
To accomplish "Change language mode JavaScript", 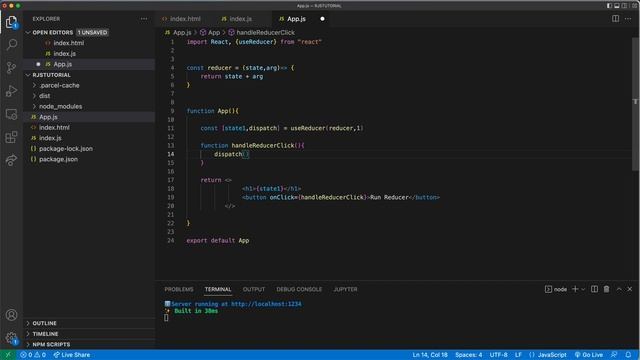I will point(552,355).
